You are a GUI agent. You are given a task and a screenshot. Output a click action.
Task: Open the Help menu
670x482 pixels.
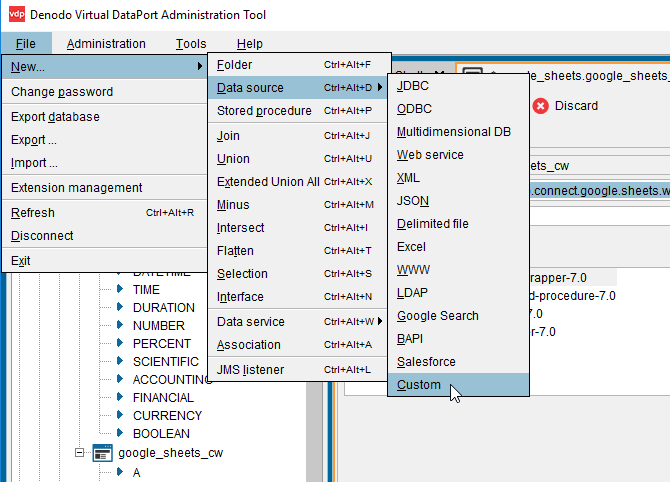tap(250, 43)
